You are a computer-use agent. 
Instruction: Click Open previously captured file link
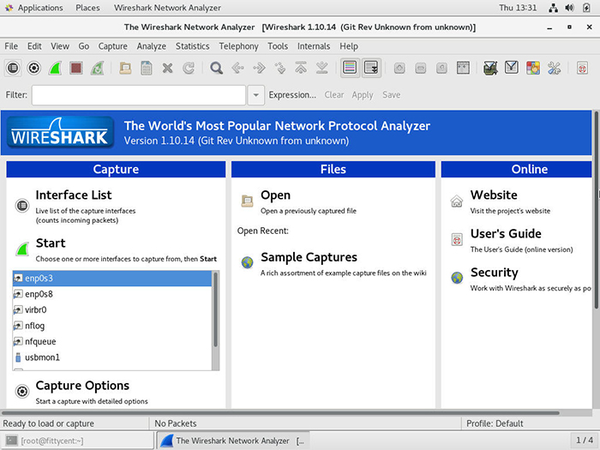coord(275,195)
